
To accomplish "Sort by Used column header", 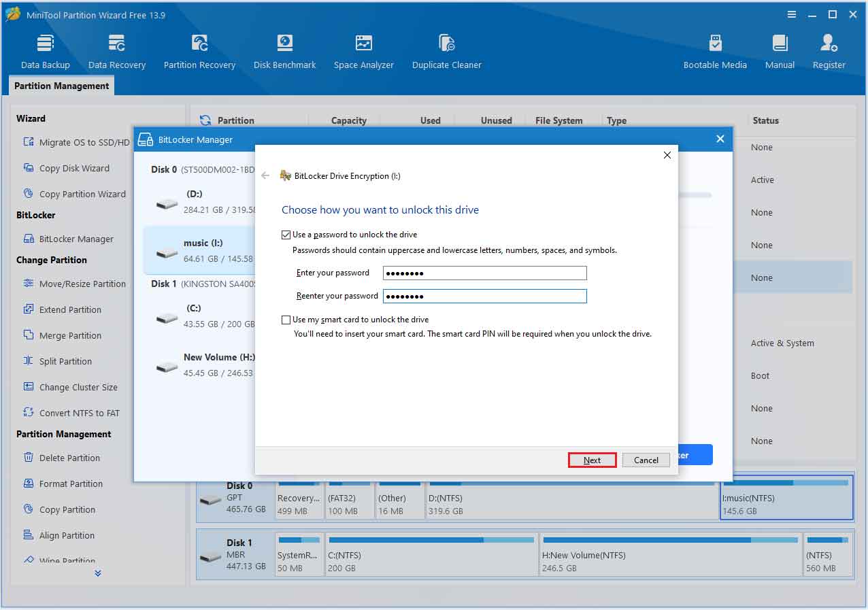I will click(431, 120).
